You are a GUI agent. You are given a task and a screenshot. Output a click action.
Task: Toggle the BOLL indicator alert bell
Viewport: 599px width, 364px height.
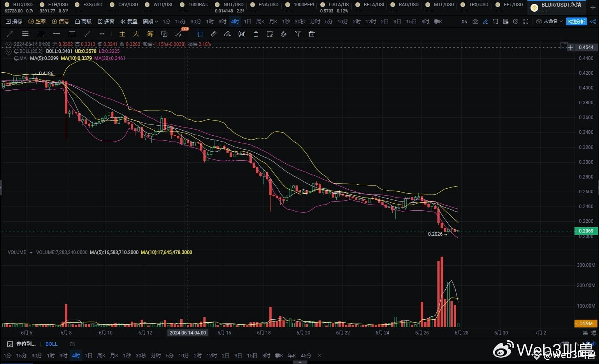[x=16, y=51]
